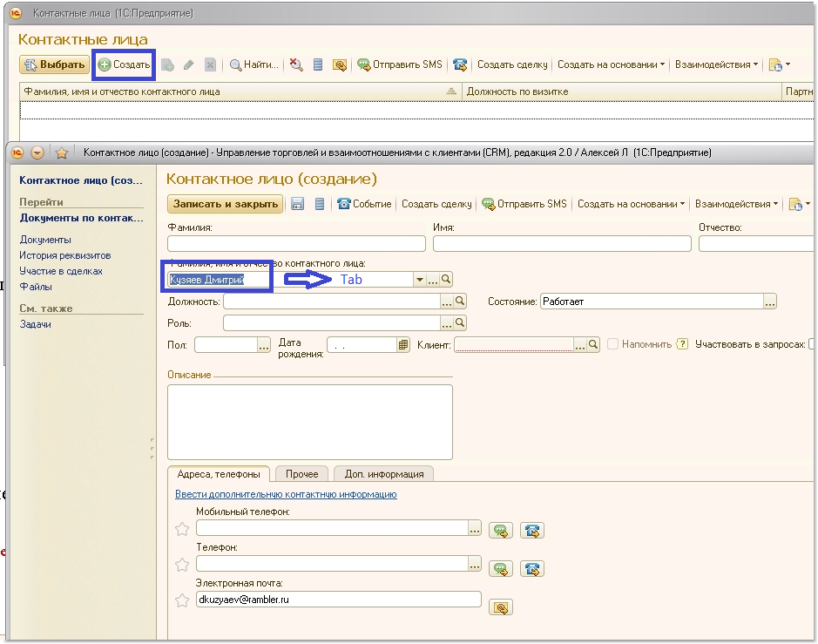Click the call phone icon beside Телефон field

tap(531, 568)
